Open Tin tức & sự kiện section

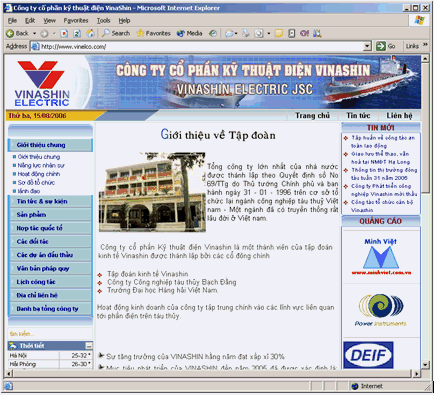click(x=50, y=201)
